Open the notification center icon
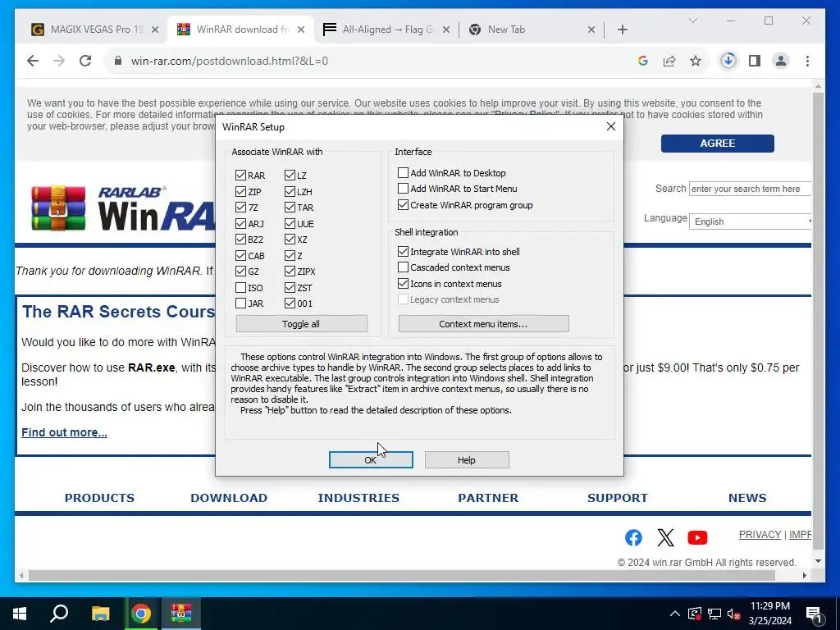Viewport: 840px width, 630px height. pyautogui.click(x=814, y=614)
